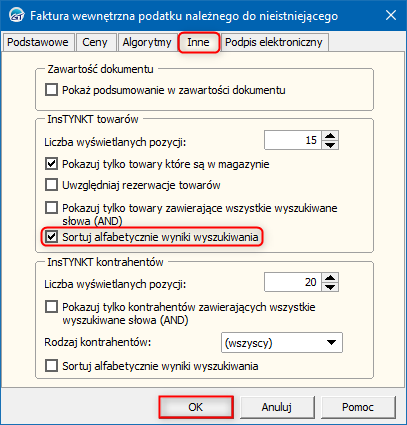Viewport: 407px width, 425px height.
Task: Open the Rodzaj kontrahentów dropdown
Action: (x=282, y=343)
